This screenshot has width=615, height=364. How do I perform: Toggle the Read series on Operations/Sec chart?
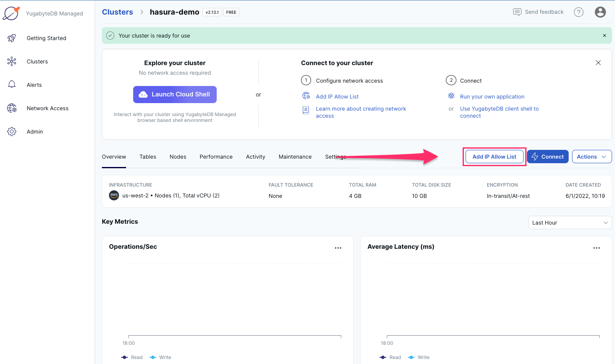tap(132, 357)
